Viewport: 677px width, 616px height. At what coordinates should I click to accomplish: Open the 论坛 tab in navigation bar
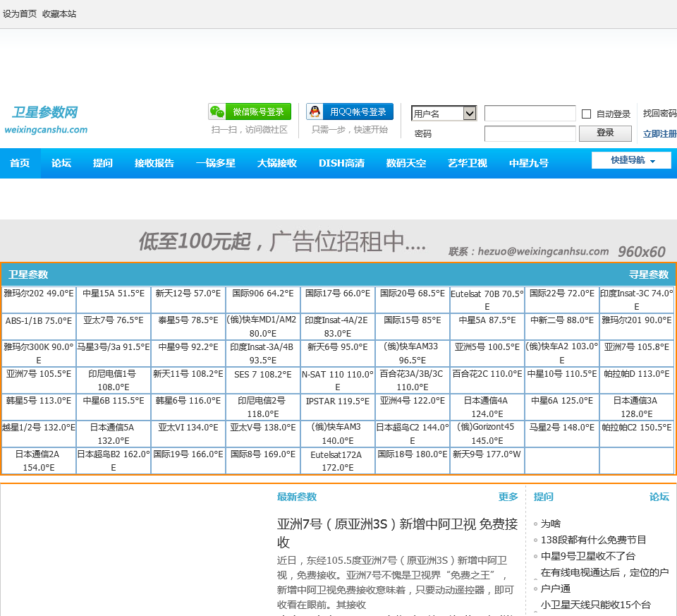61,163
